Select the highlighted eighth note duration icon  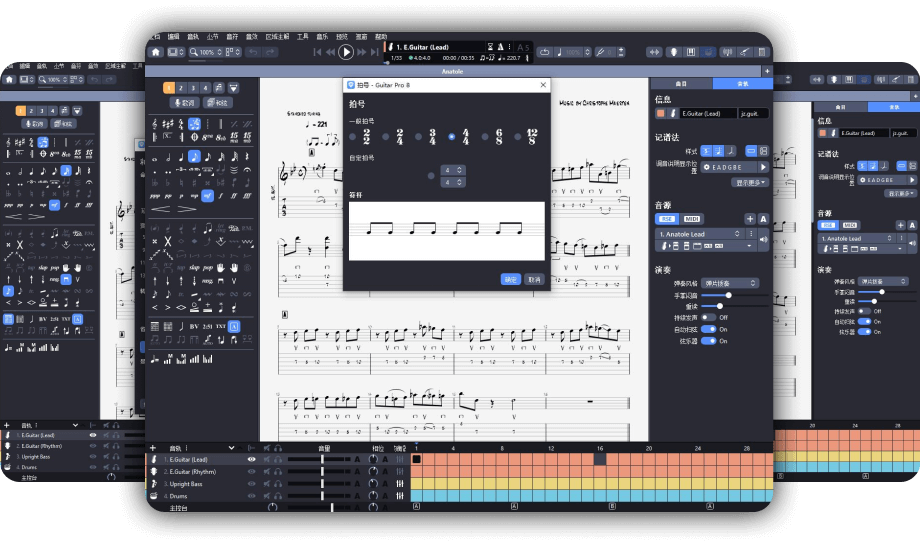pyautogui.click(x=194, y=157)
